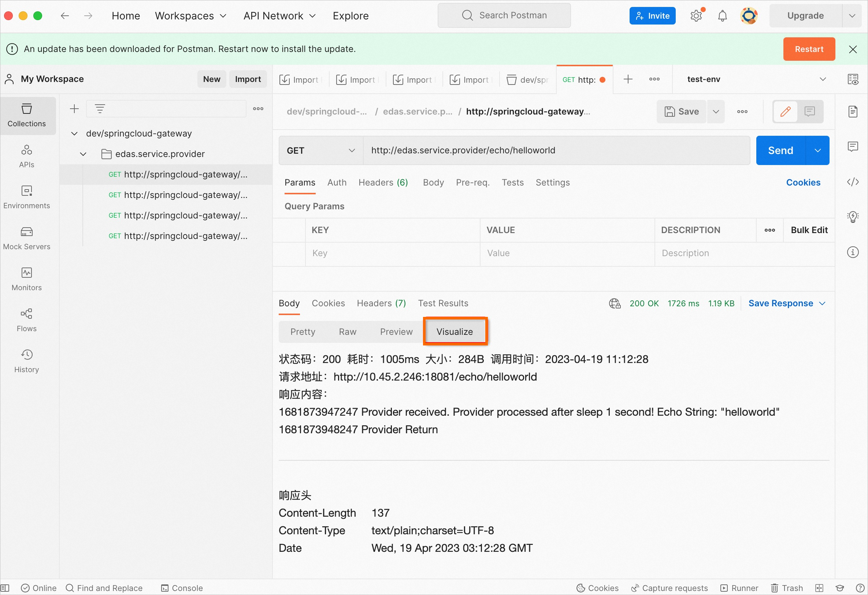Open environment quick look icon
Viewport: 868px width, 595px height.
click(853, 79)
